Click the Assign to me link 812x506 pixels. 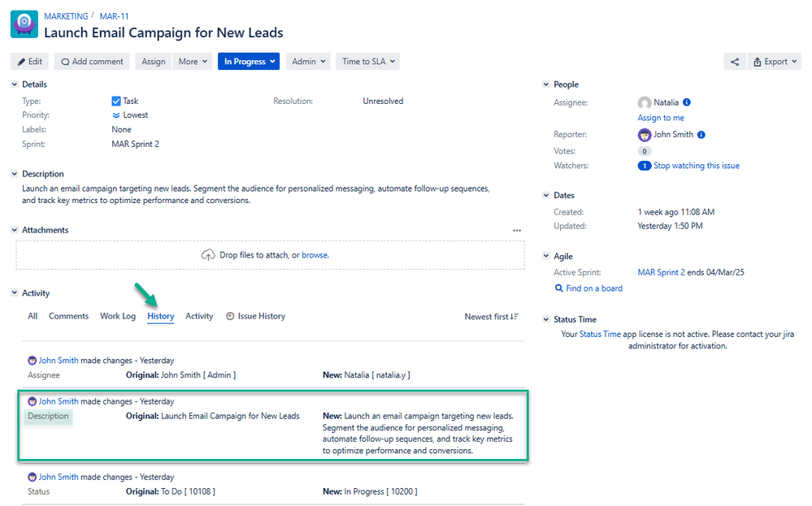tap(661, 118)
